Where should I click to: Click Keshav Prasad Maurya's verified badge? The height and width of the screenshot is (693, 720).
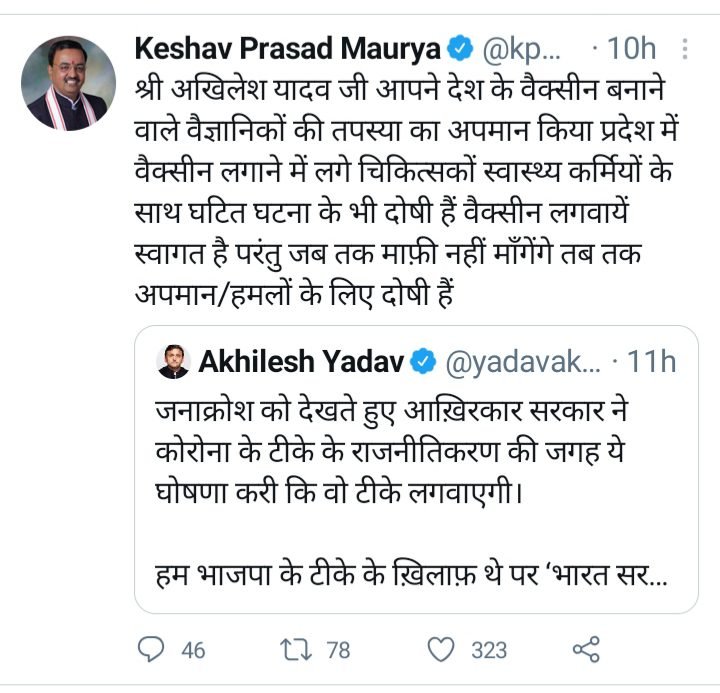(x=460, y=48)
